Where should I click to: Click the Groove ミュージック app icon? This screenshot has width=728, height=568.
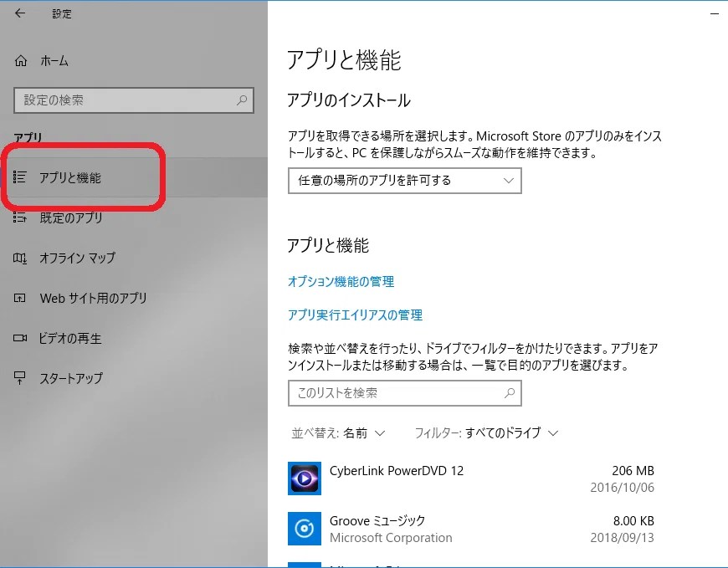click(x=305, y=529)
